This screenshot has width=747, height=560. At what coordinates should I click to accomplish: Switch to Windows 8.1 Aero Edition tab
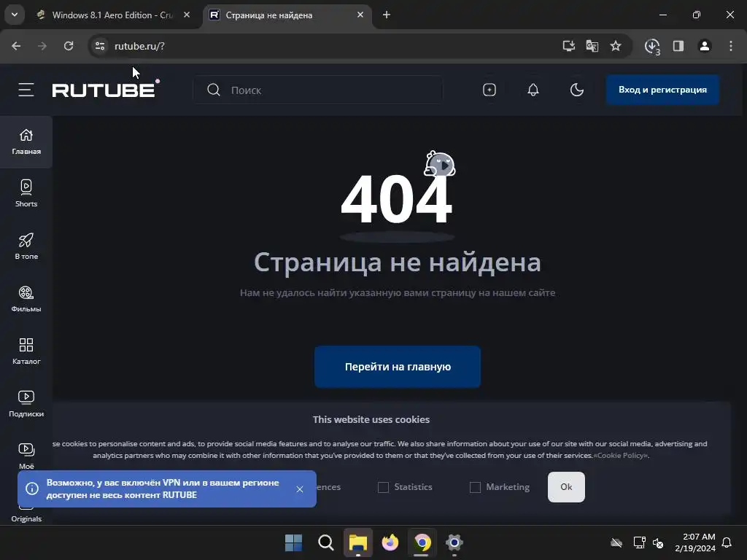(x=112, y=15)
